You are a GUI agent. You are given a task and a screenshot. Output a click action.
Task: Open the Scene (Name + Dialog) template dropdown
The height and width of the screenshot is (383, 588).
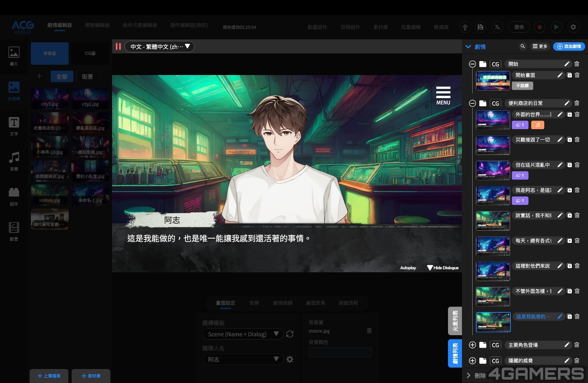(243, 334)
